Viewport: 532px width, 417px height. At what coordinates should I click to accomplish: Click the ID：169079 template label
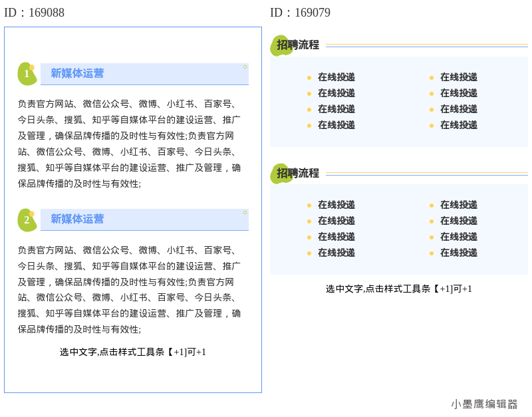tap(301, 13)
